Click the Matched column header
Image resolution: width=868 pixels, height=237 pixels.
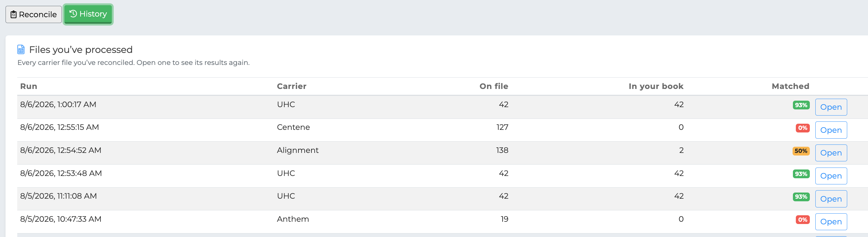point(790,86)
